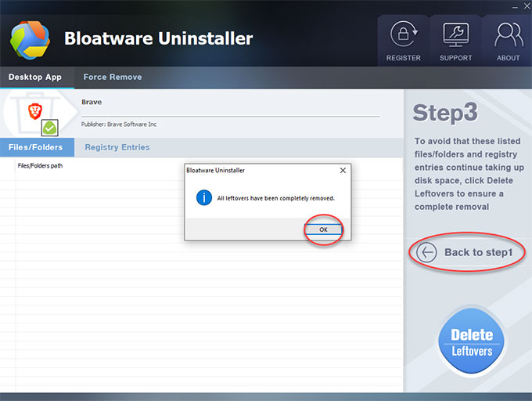
Task: Click the green checkmark badge
Action: click(49, 128)
